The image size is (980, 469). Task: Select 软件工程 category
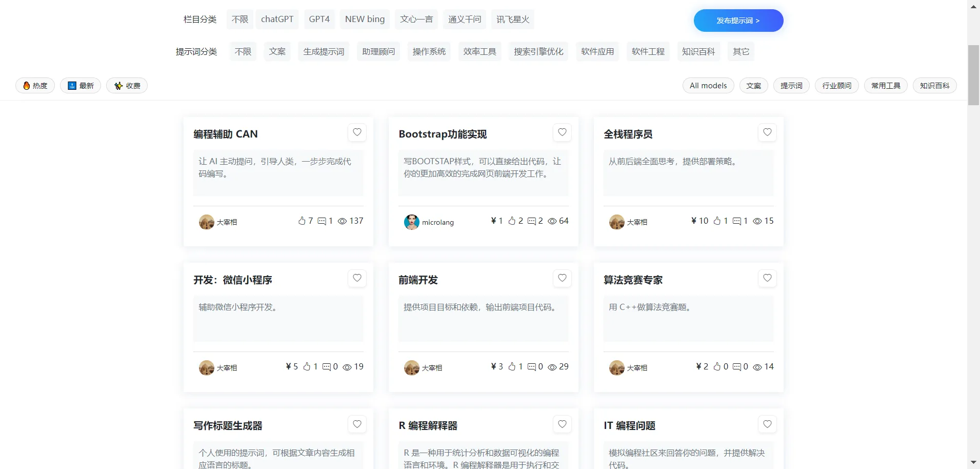(x=648, y=52)
